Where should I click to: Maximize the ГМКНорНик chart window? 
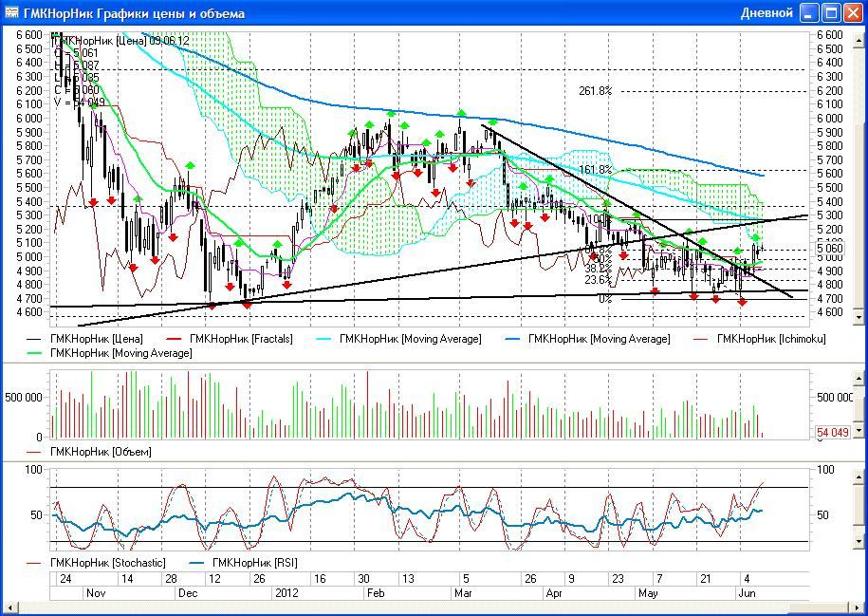point(831,12)
